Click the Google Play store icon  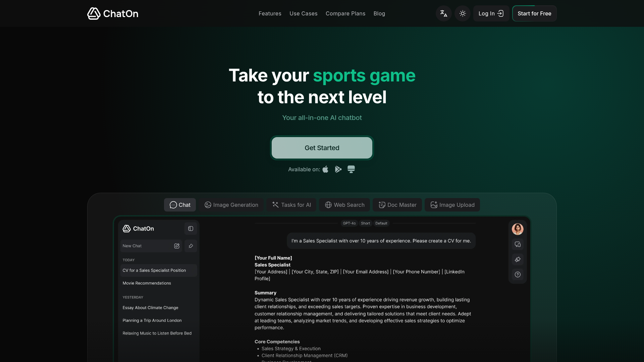click(x=338, y=169)
